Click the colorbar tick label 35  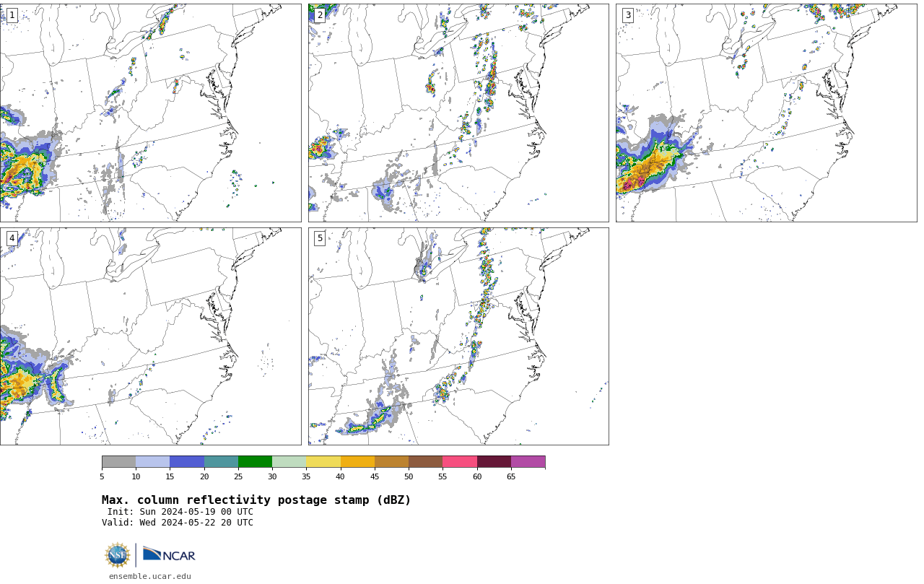click(x=306, y=477)
